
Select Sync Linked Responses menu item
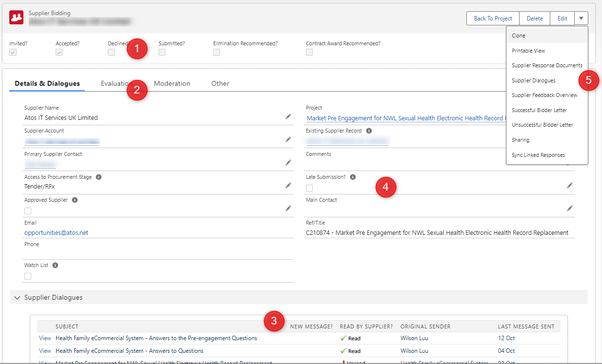547,155
